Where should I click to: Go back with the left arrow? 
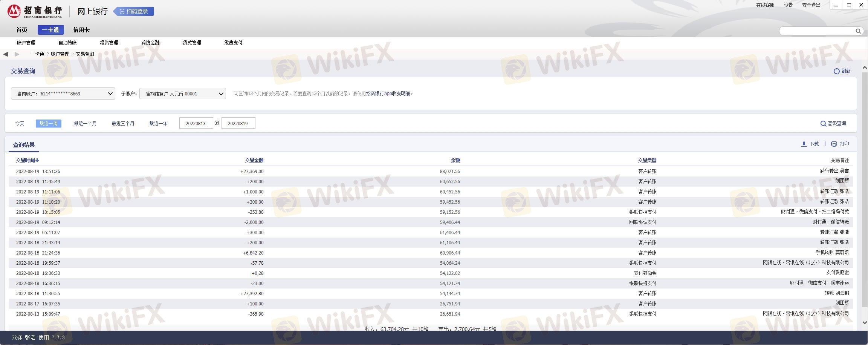click(6, 54)
